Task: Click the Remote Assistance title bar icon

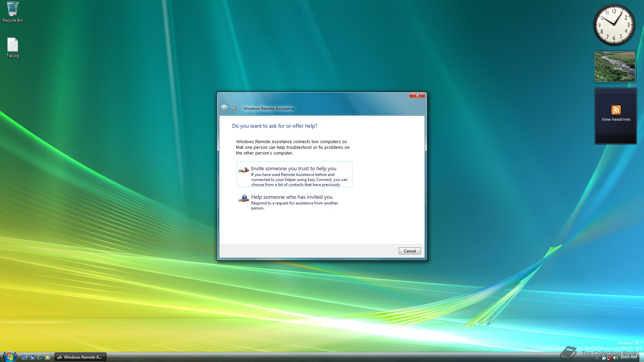Action: click(235, 108)
